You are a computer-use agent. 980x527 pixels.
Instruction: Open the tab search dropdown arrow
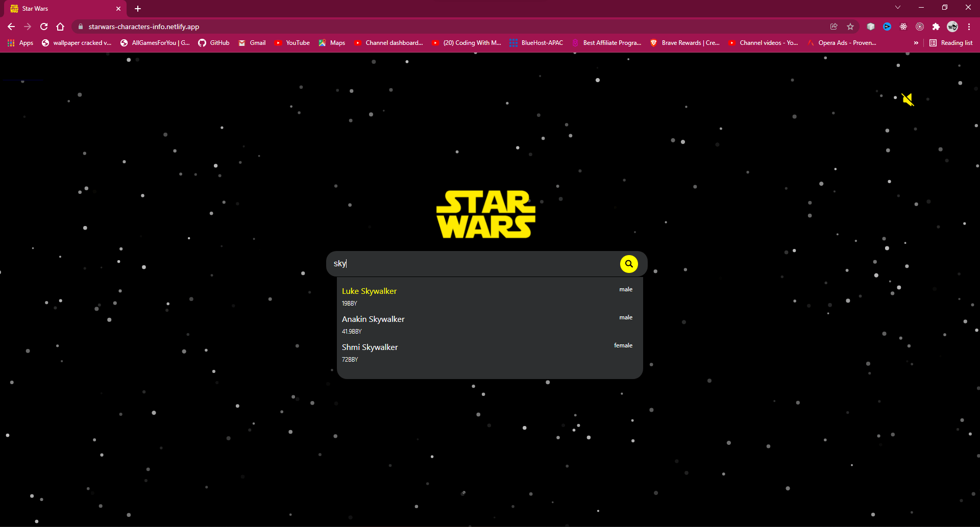click(x=898, y=8)
